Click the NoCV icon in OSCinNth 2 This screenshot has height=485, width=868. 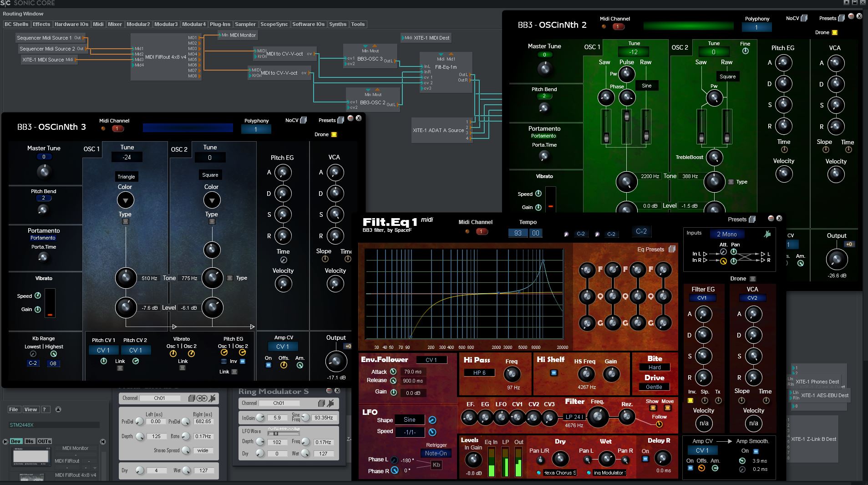(x=804, y=18)
